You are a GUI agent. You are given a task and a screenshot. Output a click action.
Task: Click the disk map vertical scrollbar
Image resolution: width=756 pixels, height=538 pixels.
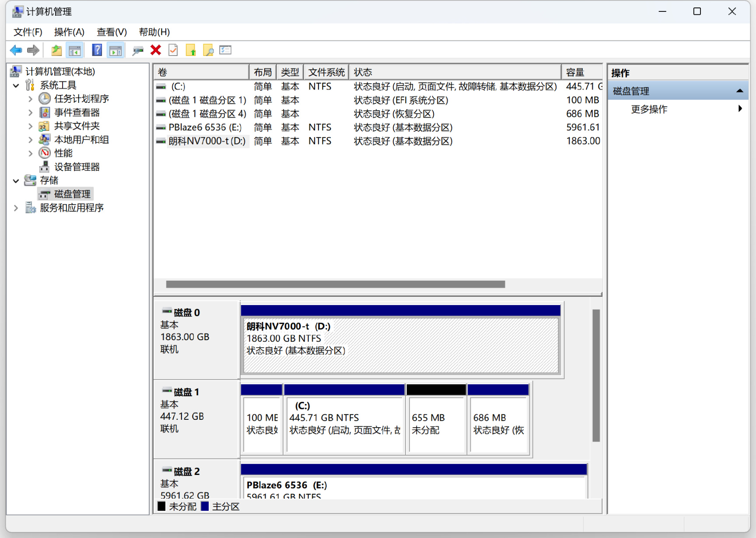tap(596, 375)
